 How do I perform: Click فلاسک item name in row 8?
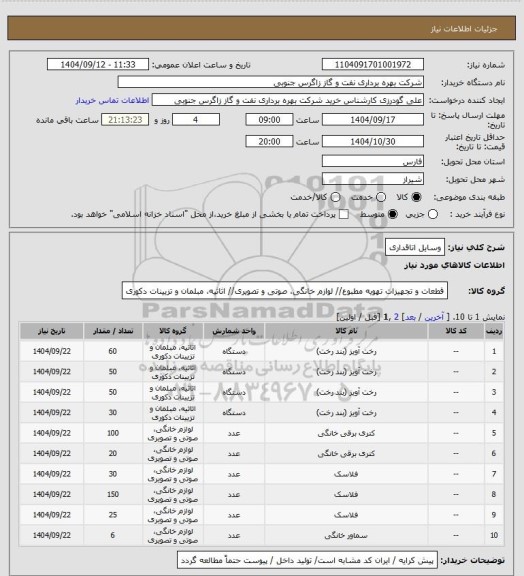(x=346, y=494)
